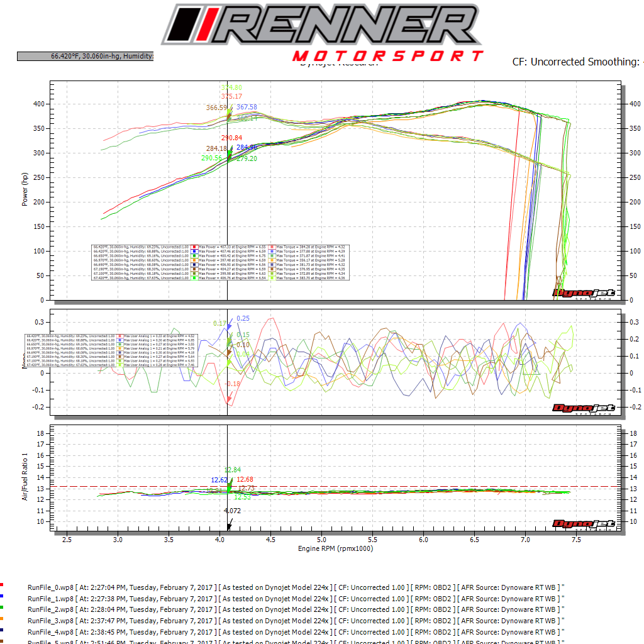Click the 284.18 power cursor value
This screenshot has width=644, height=644.
pyautogui.click(x=216, y=148)
